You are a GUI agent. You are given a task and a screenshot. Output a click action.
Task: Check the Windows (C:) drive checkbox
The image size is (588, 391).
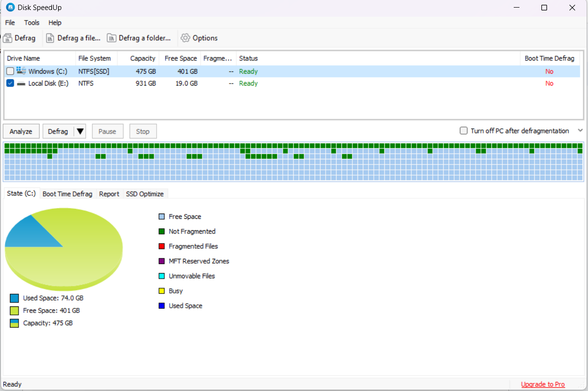[x=10, y=71]
